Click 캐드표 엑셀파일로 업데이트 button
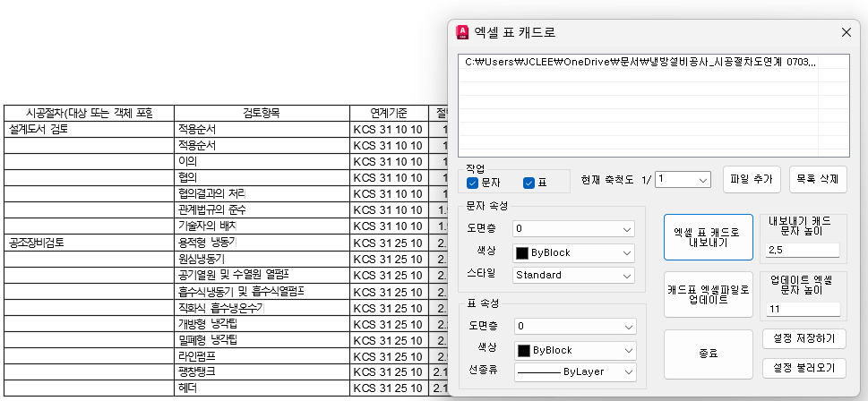The height and width of the screenshot is (401, 868). click(x=709, y=294)
